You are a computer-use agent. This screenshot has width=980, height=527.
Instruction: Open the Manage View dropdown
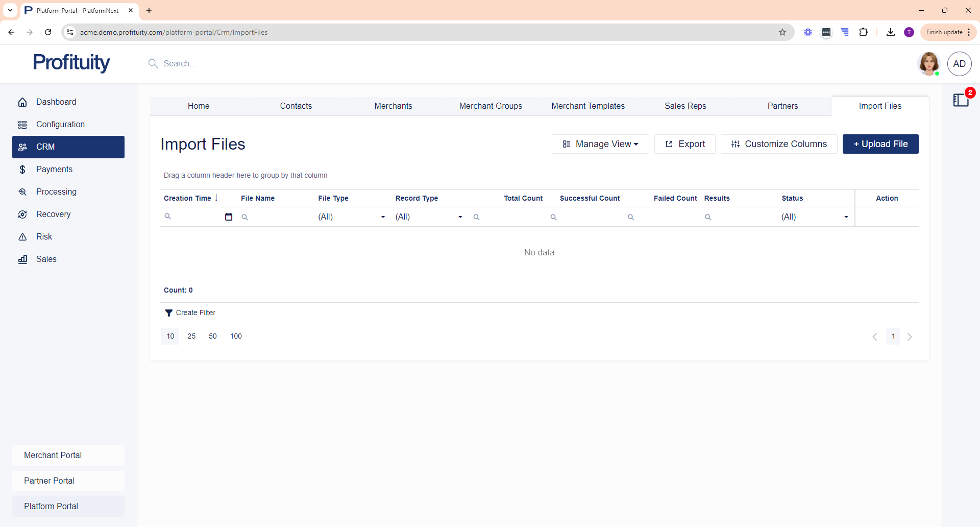pyautogui.click(x=600, y=144)
